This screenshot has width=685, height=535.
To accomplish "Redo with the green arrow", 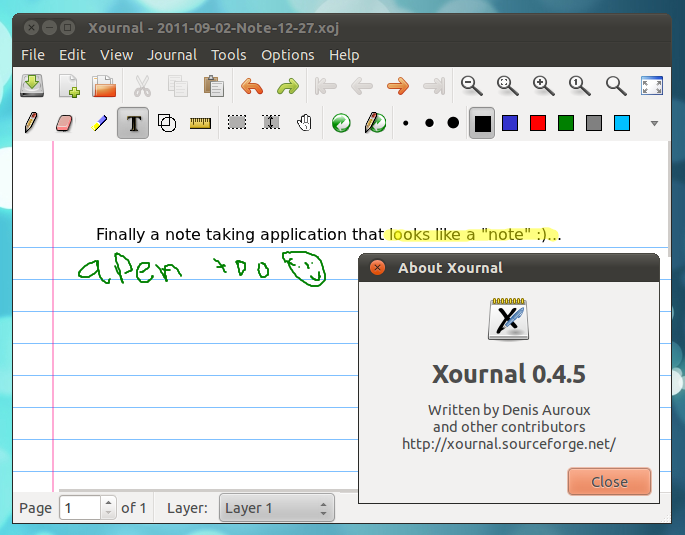I will 288,86.
